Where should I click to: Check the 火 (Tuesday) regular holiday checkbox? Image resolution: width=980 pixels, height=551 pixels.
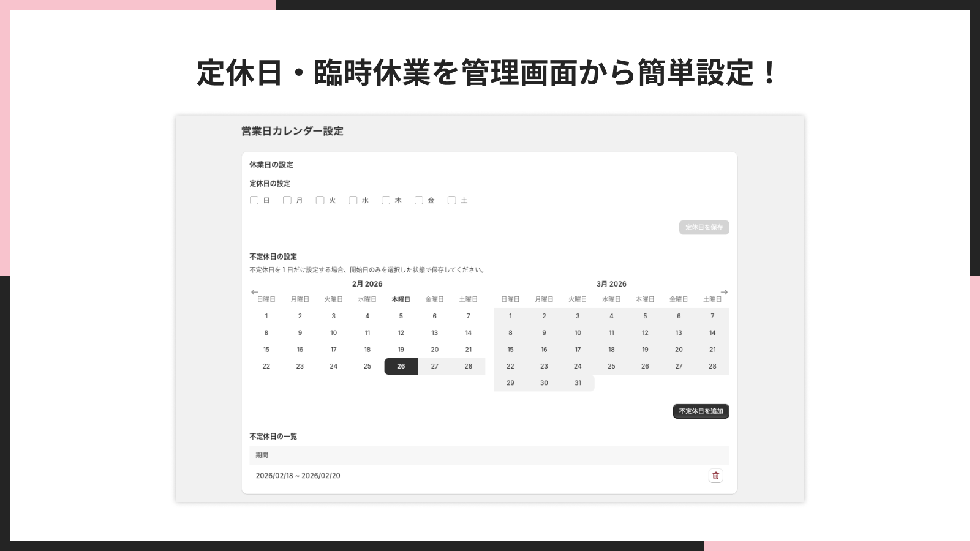(x=320, y=200)
